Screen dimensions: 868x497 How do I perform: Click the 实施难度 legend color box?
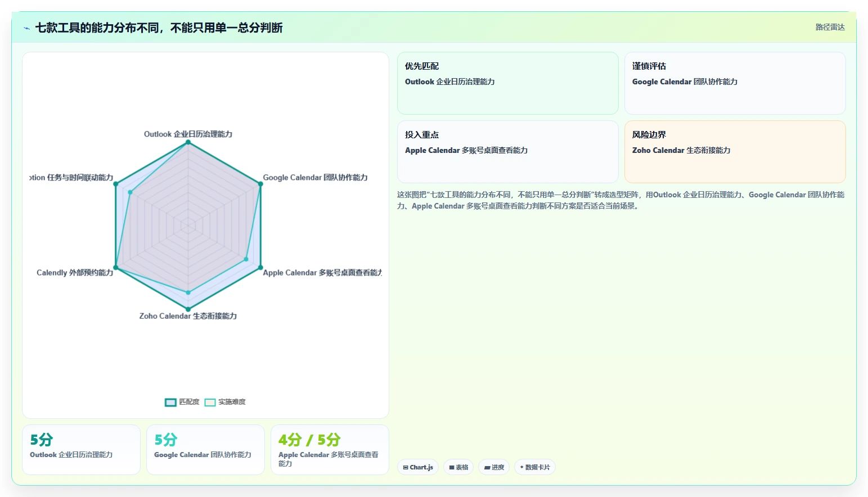210,402
